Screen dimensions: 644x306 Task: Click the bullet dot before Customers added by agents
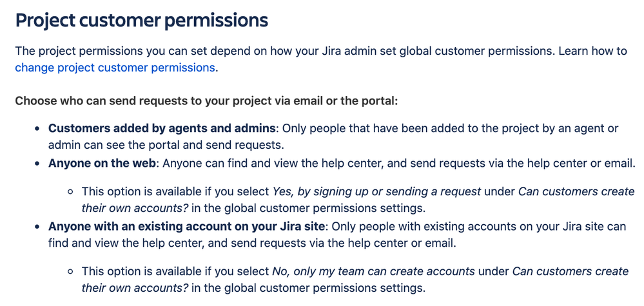coord(37,129)
